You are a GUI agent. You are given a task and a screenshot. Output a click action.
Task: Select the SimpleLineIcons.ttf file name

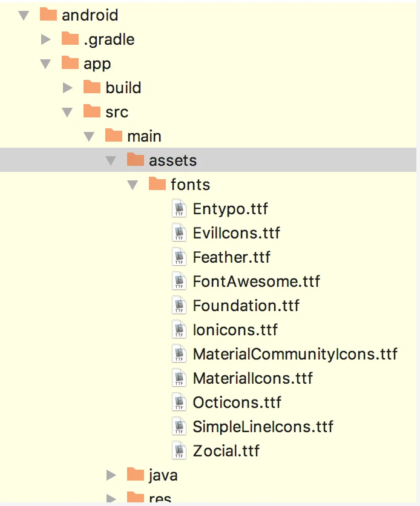(x=263, y=427)
